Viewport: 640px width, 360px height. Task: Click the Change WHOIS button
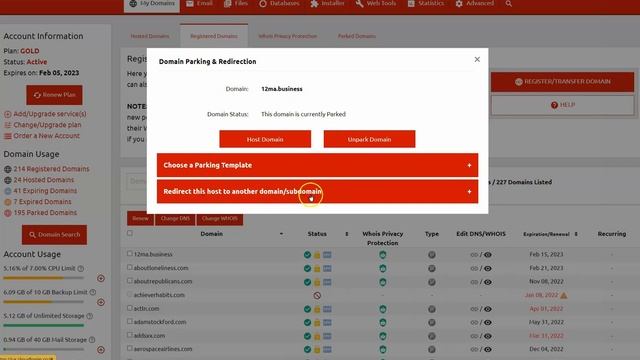(220, 218)
